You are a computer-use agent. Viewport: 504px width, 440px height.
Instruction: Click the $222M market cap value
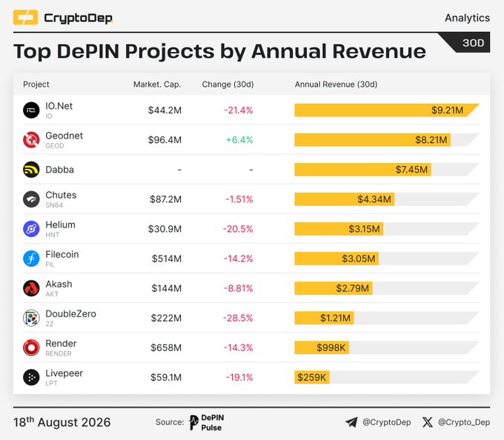[166, 318]
